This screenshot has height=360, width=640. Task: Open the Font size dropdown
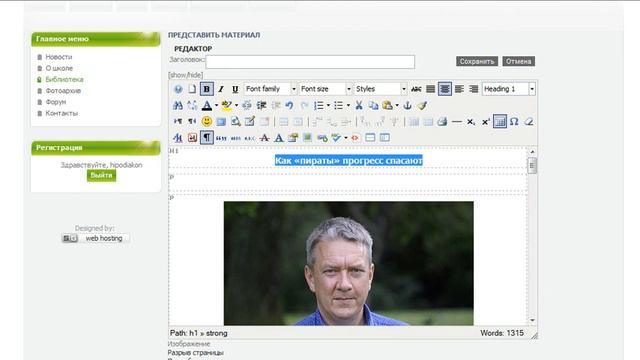[325, 89]
